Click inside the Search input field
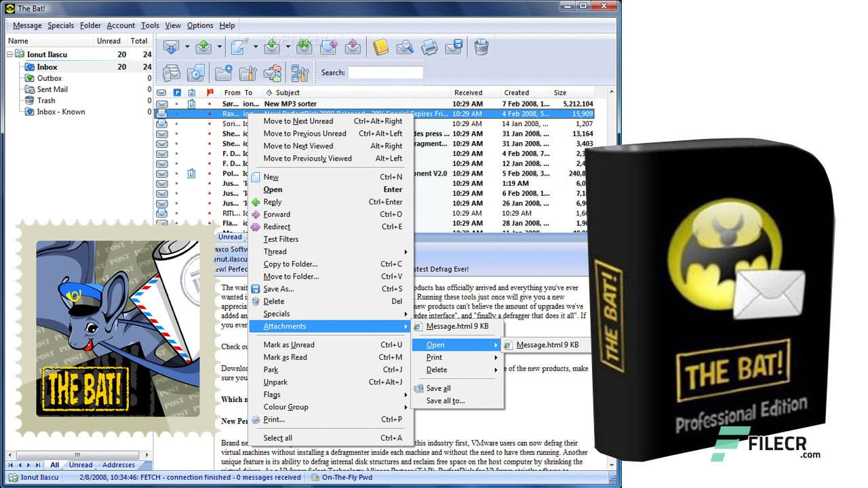Image resolution: width=868 pixels, height=488 pixels. point(387,73)
